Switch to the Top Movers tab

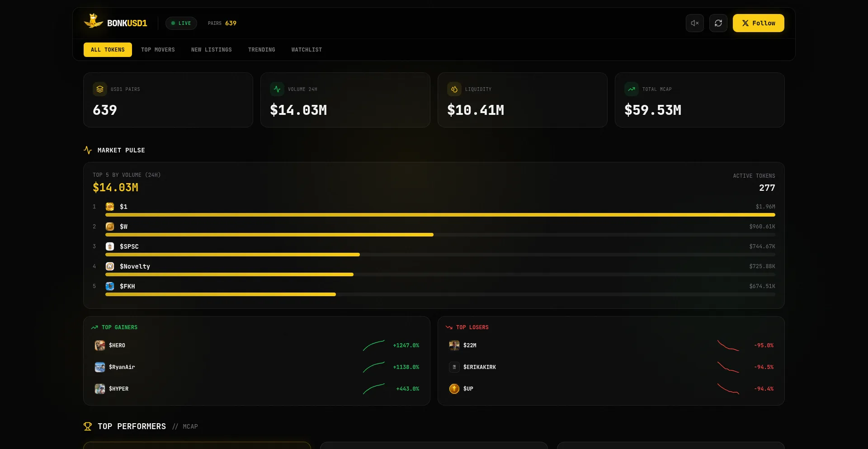[x=158, y=50]
